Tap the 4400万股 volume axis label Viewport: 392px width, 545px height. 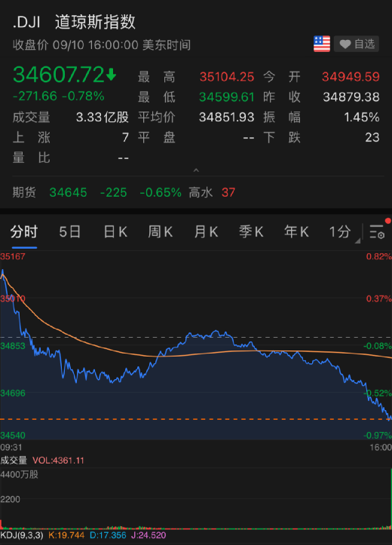tap(19, 474)
